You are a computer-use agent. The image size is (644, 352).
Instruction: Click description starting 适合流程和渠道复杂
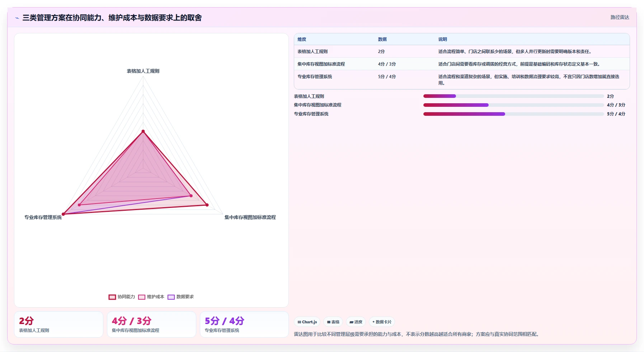[529, 80]
